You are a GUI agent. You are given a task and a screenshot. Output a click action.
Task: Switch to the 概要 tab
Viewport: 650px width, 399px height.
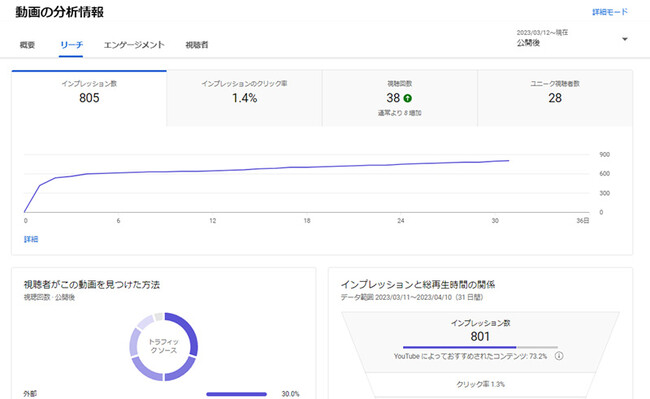(x=27, y=45)
